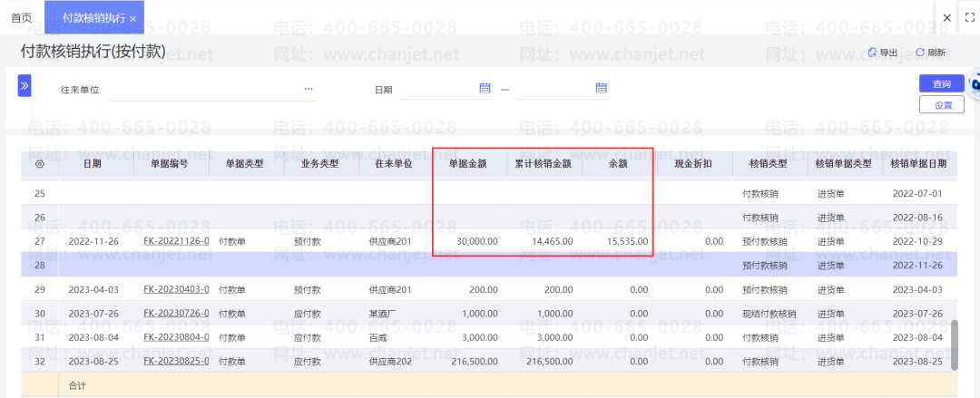Screen dimensions: 980x398
Task: Open the start date calendar picker
Action: point(485,88)
